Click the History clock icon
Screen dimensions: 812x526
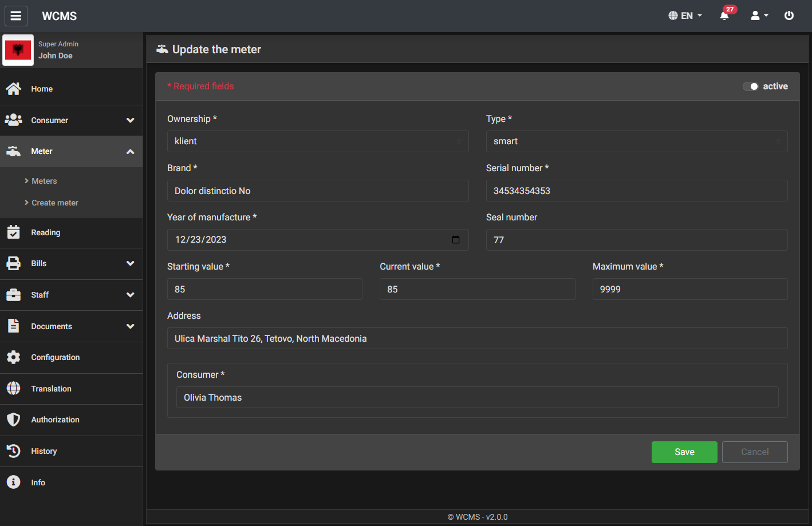point(14,451)
